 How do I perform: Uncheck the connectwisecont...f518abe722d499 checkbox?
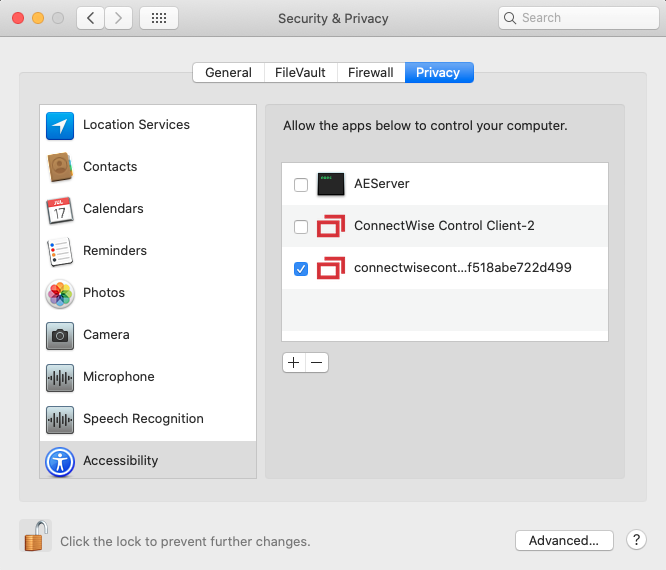click(301, 269)
